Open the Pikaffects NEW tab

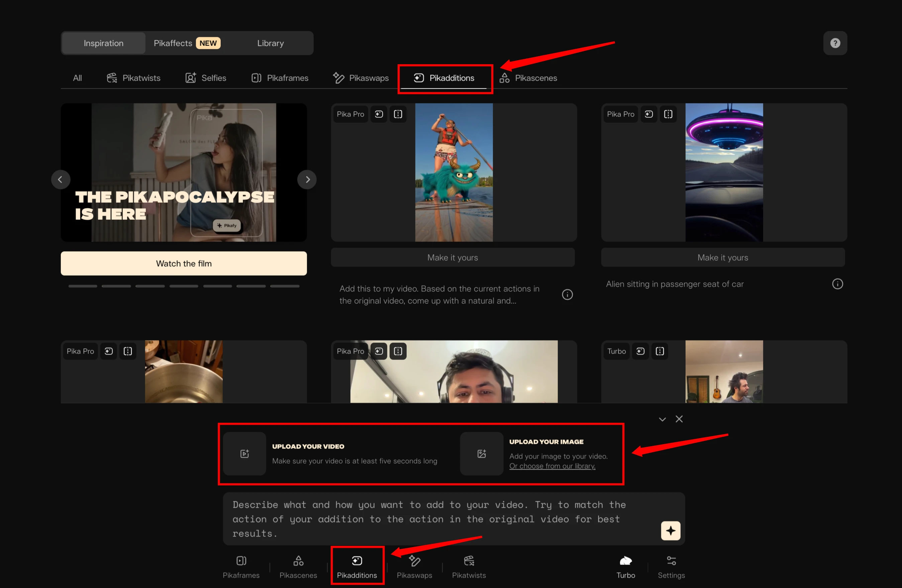tap(187, 43)
